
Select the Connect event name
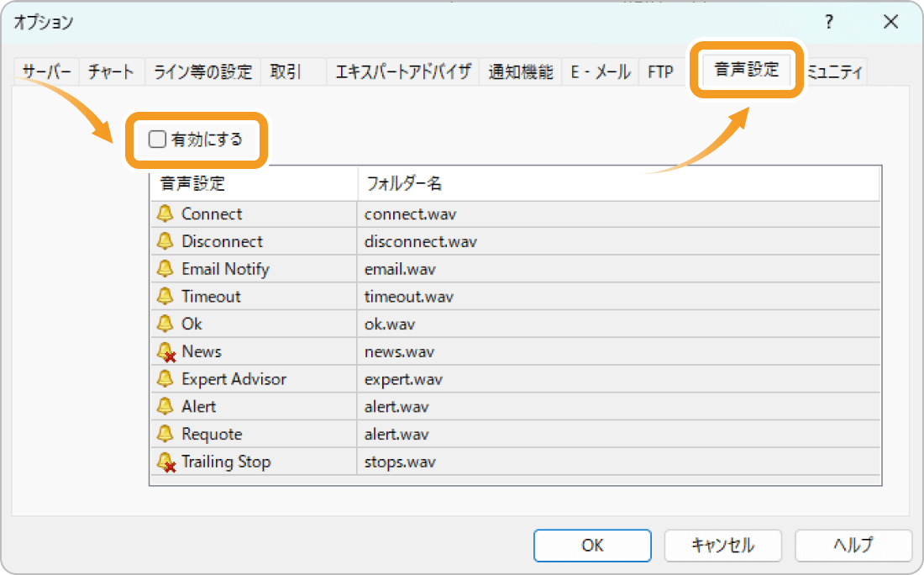click(x=212, y=214)
